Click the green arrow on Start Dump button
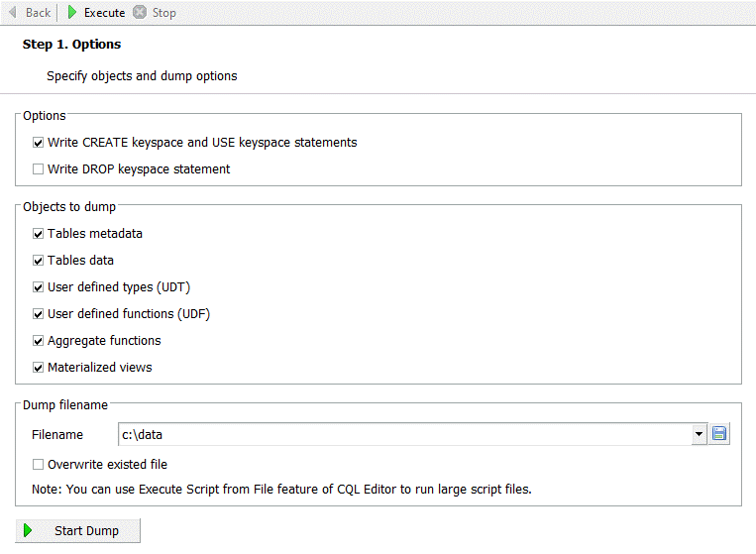Viewport: 756px width, 554px height. 29,531
